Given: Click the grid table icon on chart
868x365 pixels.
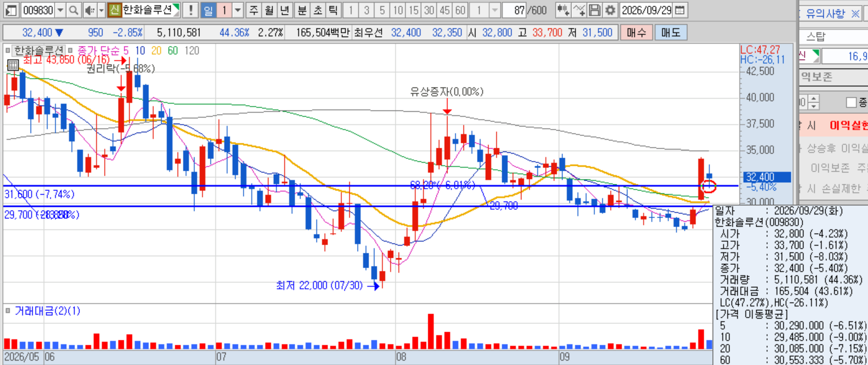Looking at the screenshot, I should (x=13, y=65).
